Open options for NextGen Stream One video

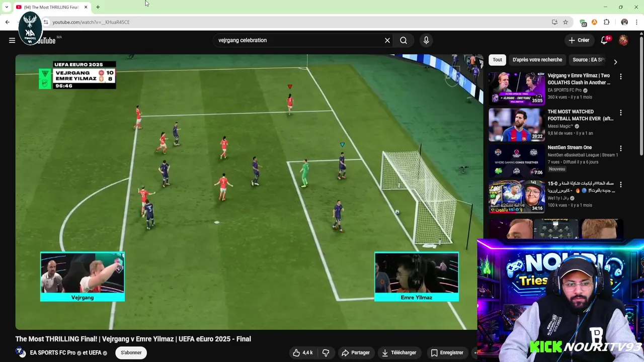(620, 148)
